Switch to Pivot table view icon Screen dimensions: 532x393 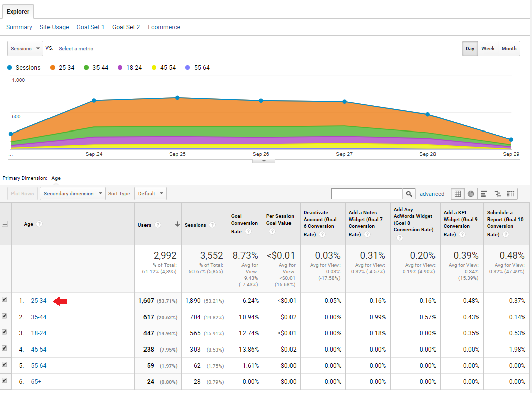coord(511,194)
